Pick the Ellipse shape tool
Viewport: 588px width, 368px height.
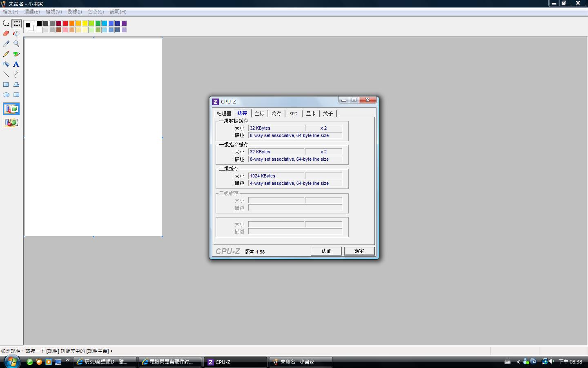[x=6, y=95]
